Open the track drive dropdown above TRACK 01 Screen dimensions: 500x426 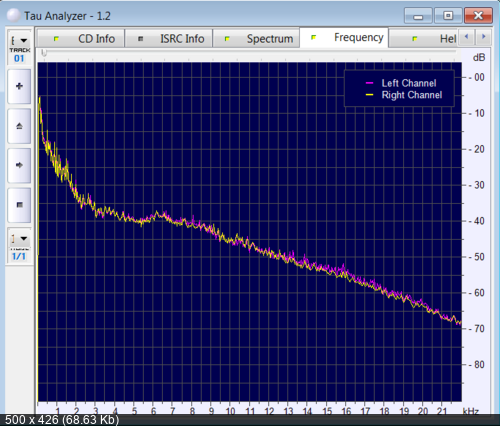coord(19,40)
